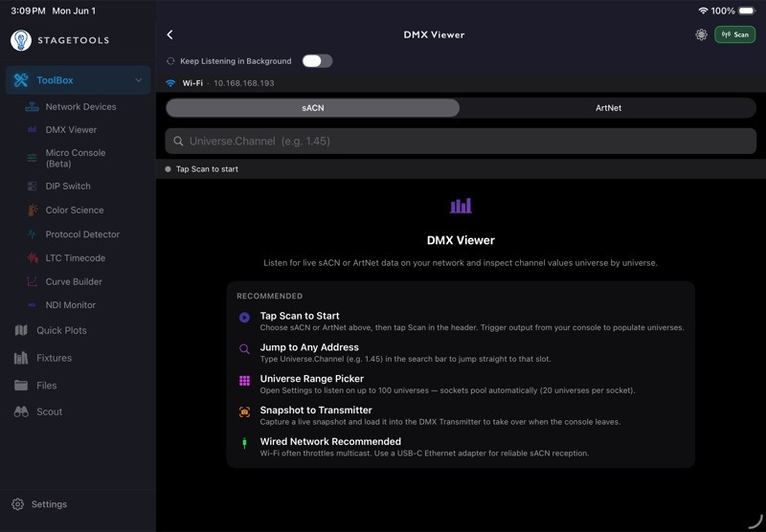Image resolution: width=766 pixels, height=532 pixels.
Task: Tap the StageTools lightbulb logo
Action: click(x=21, y=40)
